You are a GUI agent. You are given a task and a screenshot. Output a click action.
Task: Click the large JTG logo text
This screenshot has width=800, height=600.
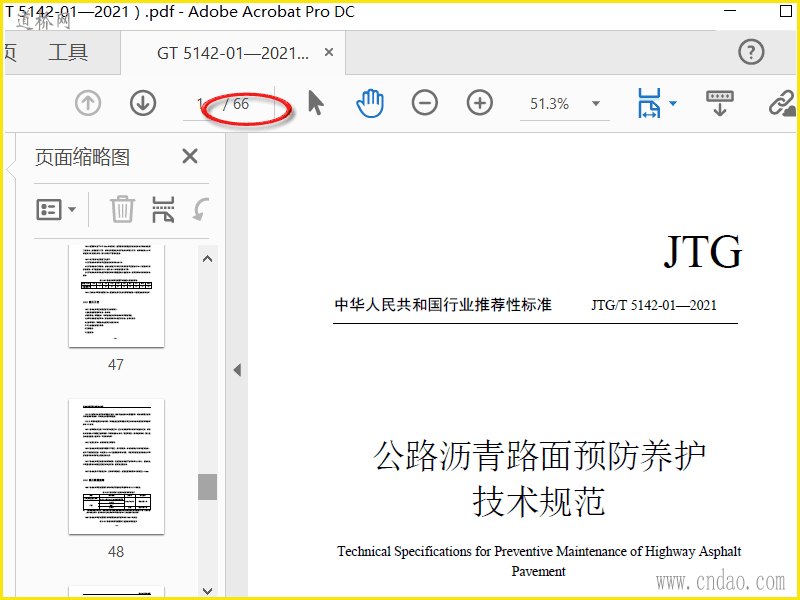coord(703,252)
